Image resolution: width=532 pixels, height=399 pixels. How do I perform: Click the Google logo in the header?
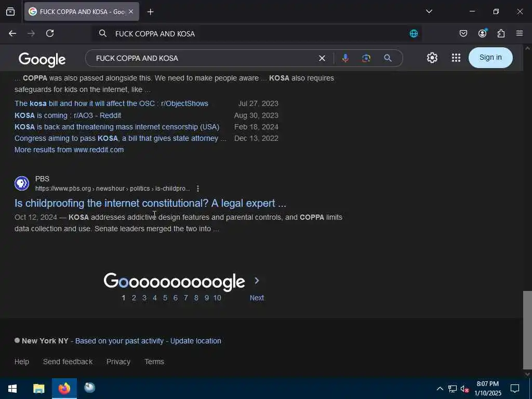pos(42,59)
